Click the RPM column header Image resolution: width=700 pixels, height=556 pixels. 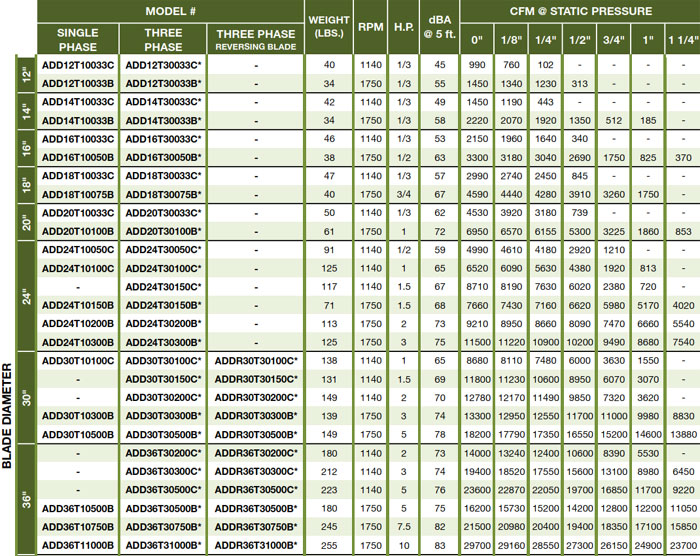[371, 27]
